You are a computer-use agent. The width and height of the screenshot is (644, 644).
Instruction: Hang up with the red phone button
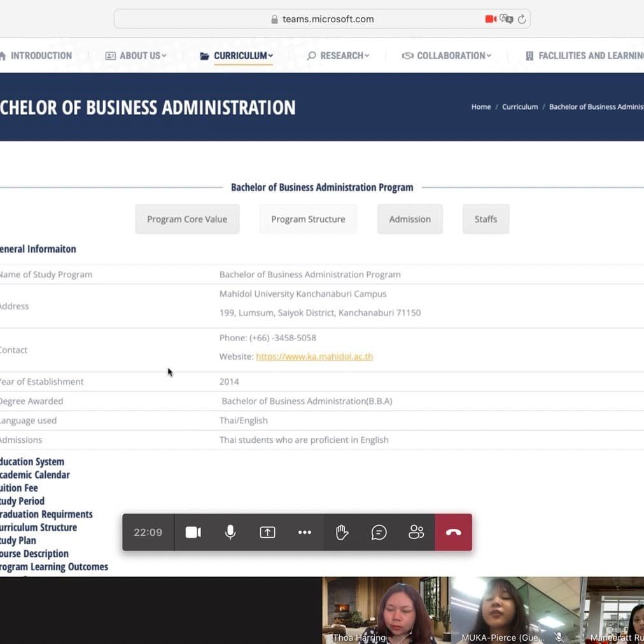click(x=453, y=533)
